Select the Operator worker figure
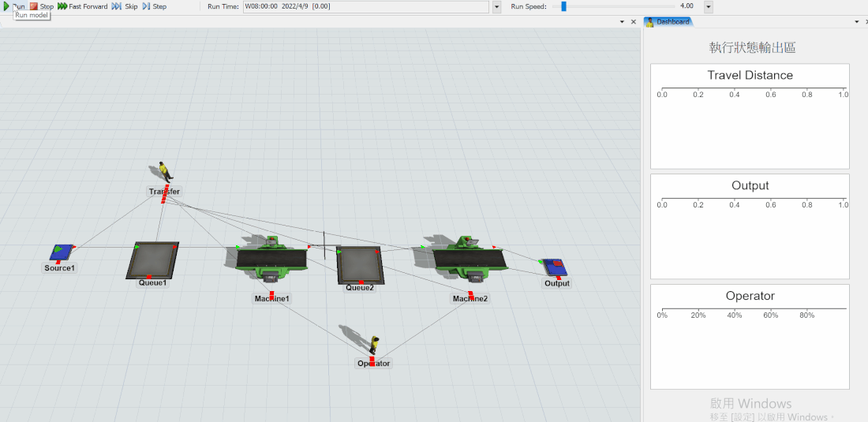 point(374,345)
